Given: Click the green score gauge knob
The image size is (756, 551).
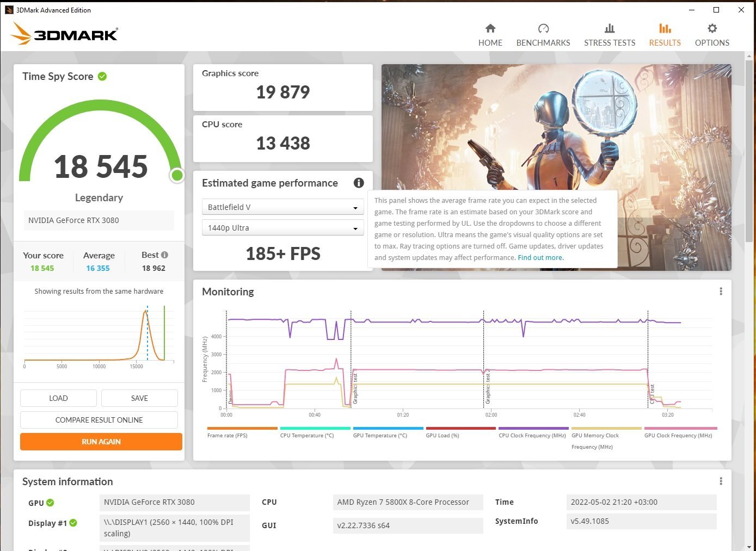Looking at the screenshot, I should coord(177,175).
